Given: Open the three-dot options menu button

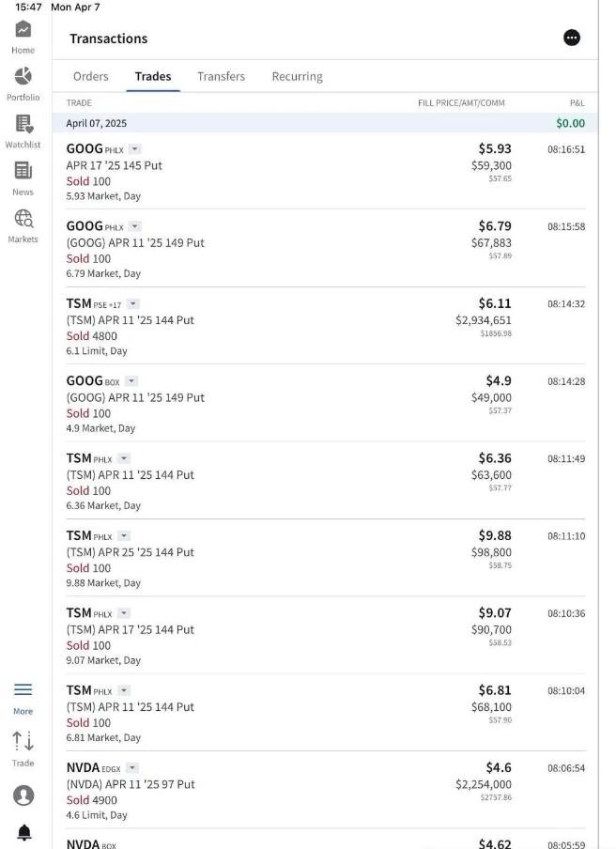Looking at the screenshot, I should 572,38.
